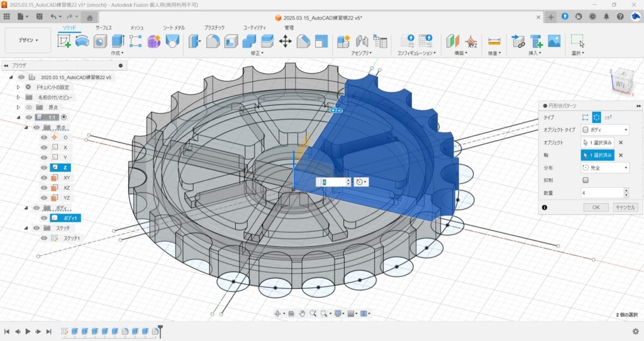Click the キャンセル button
Image resolution: width=644 pixels, height=341 pixels.
coord(625,207)
